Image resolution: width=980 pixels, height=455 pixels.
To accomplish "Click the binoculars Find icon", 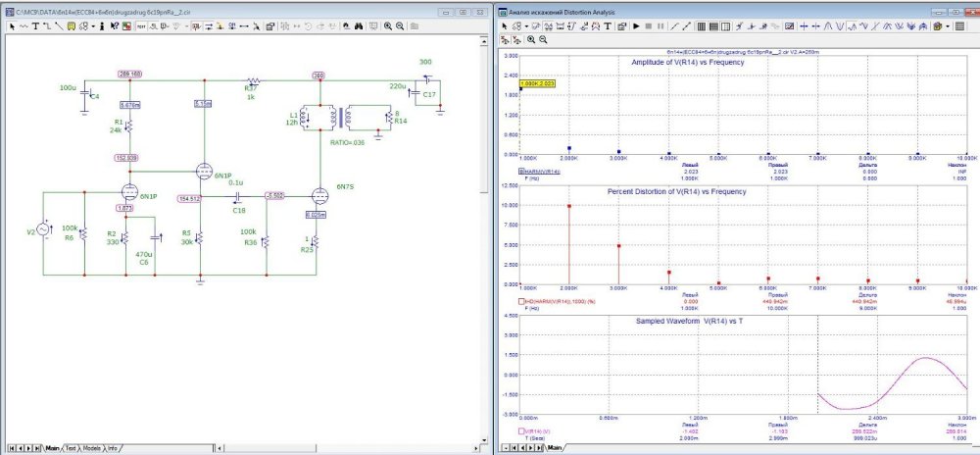I will click(359, 26).
